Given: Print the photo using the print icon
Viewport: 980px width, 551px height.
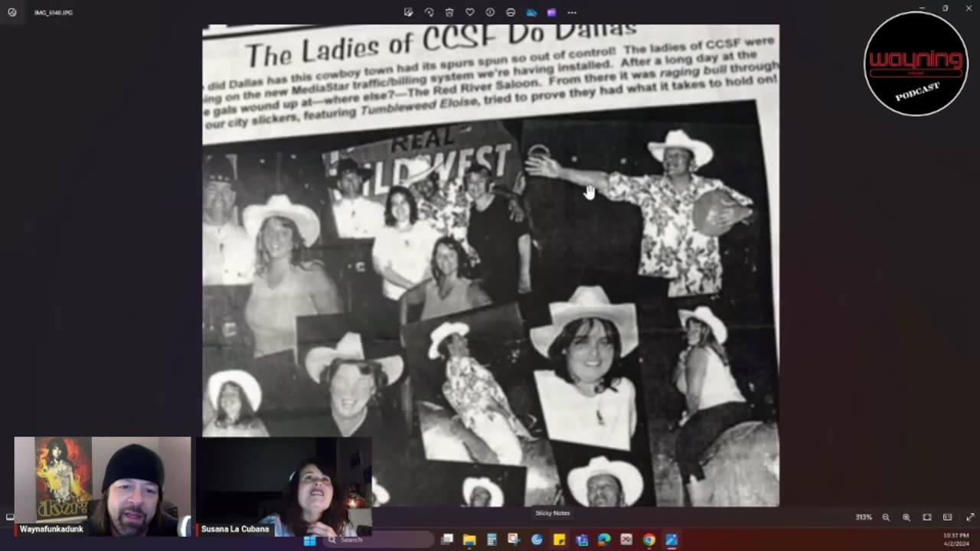Looking at the screenshot, I should [511, 12].
